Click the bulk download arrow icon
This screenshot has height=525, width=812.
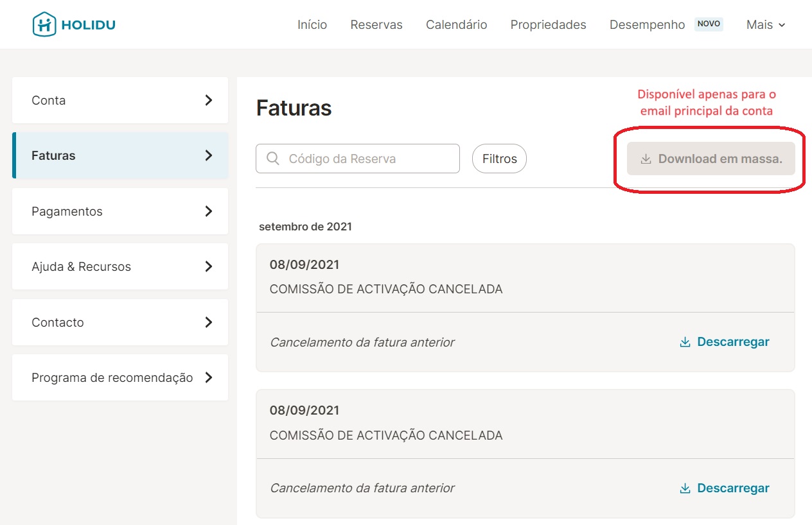[x=646, y=159]
